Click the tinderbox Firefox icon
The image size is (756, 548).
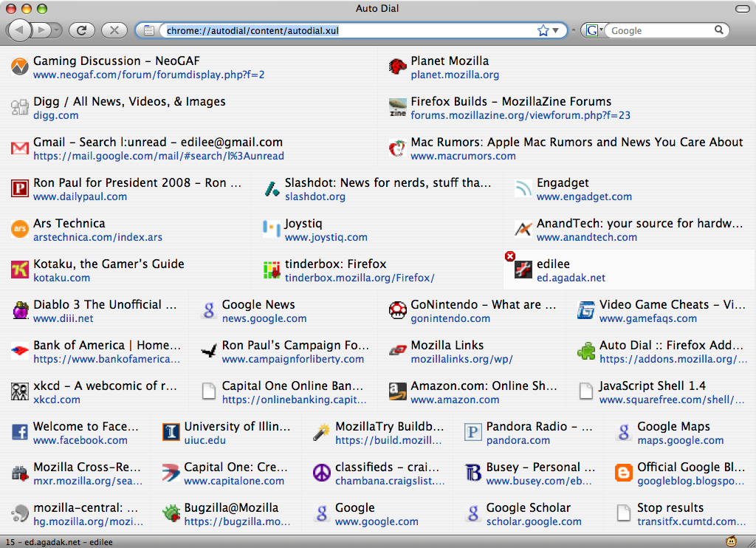pyautogui.click(x=272, y=270)
